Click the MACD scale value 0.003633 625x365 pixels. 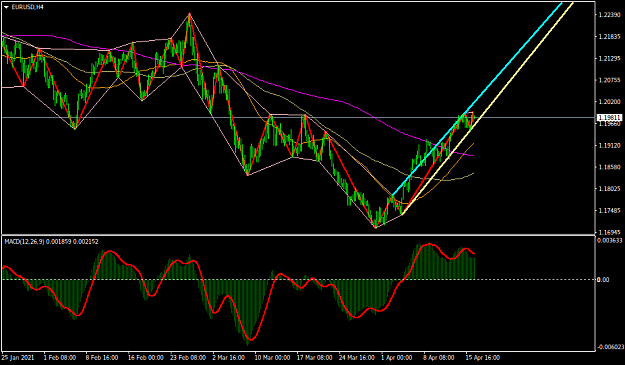click(609, 240)
